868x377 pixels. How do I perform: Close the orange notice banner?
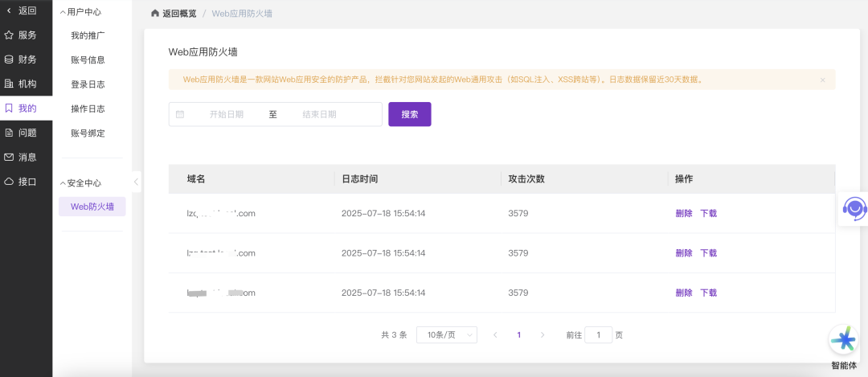[x=822, y=80]
